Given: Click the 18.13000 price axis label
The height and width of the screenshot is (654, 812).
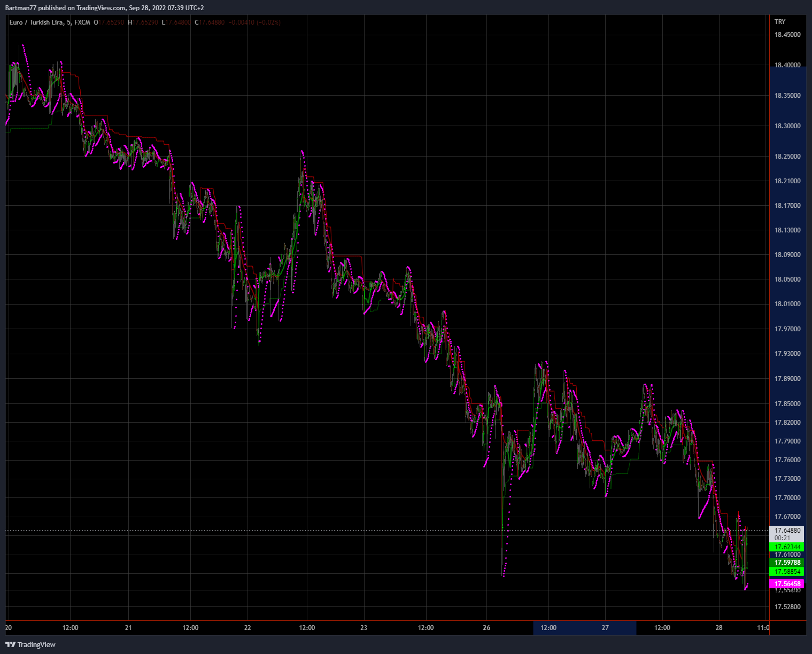Looking at the screenshot, I should [x=787, y=230].
